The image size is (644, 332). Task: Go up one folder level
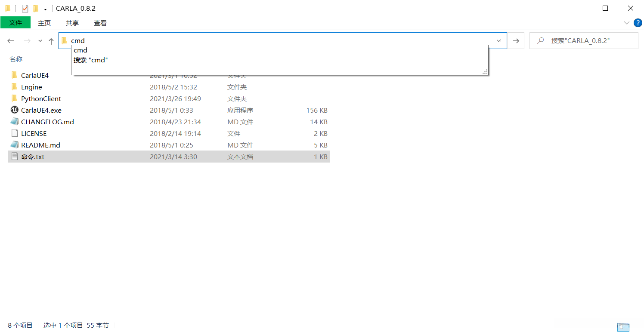[51, 41]
